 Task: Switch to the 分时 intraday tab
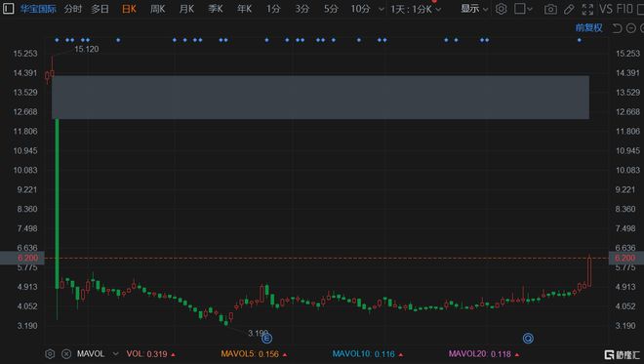click(73, 9)
